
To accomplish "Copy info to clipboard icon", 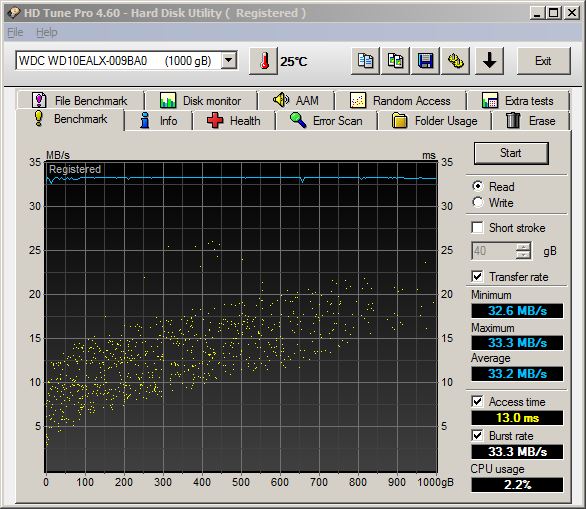I will pos(365,61).
